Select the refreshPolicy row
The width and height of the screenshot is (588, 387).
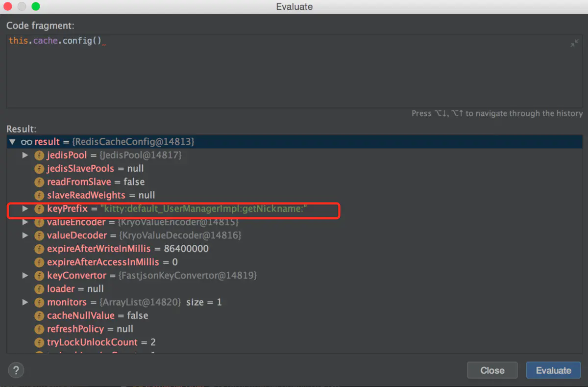[294, 329]
